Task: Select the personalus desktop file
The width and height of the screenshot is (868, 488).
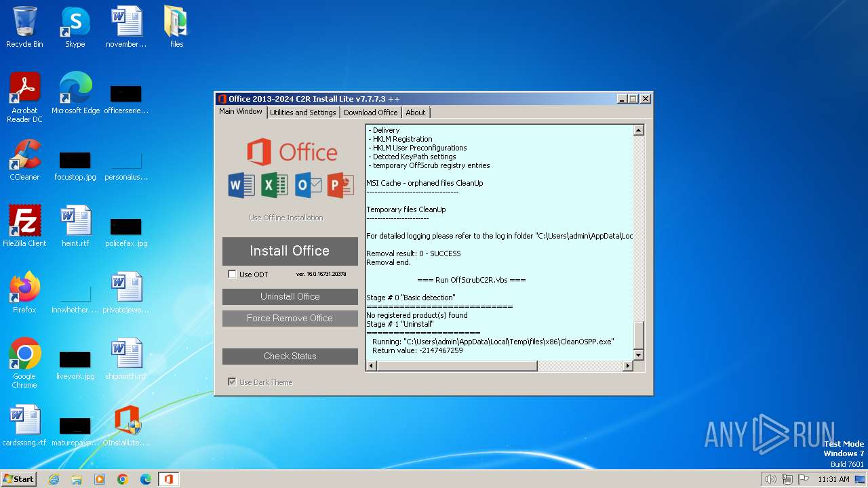Action: pyautogui.click(x=126, y=165)
